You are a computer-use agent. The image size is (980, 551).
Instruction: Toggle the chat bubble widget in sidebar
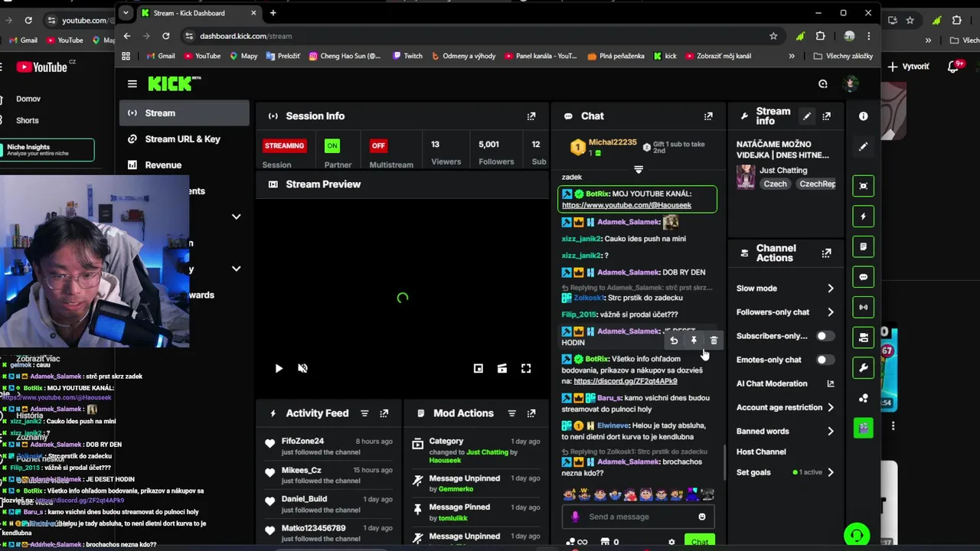coord(863,277)
